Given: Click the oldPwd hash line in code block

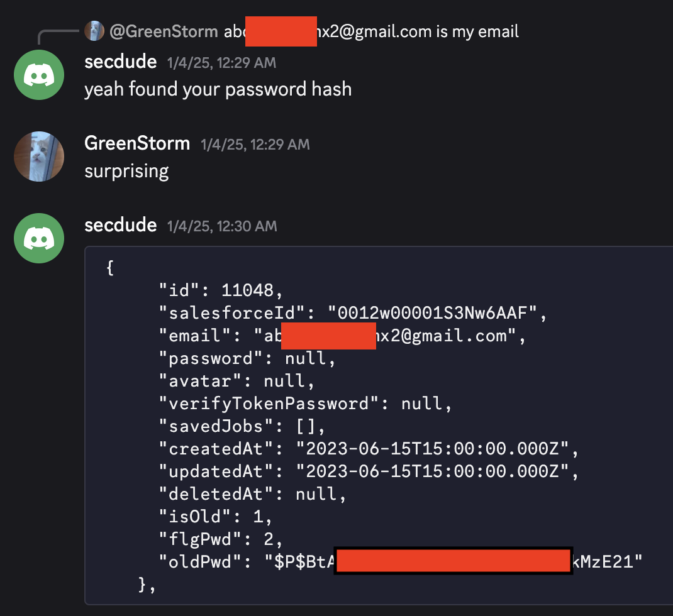Looking at the screenshot, I should tap(401, 561).
